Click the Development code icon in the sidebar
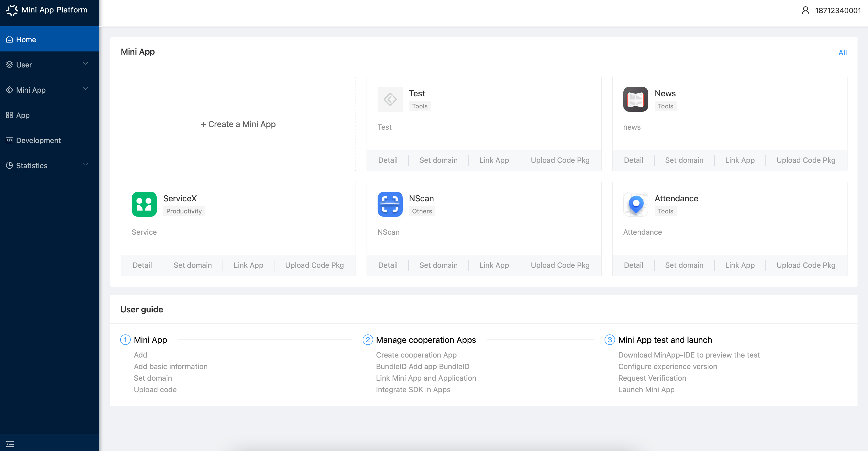Image resolution: width=868 pixels, height=451 pixels. (x=9, y=140)
